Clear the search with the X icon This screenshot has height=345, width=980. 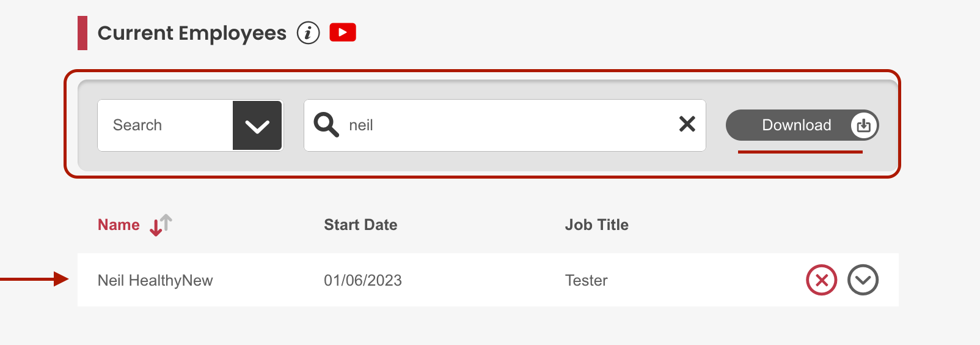(x=687, y=124)
